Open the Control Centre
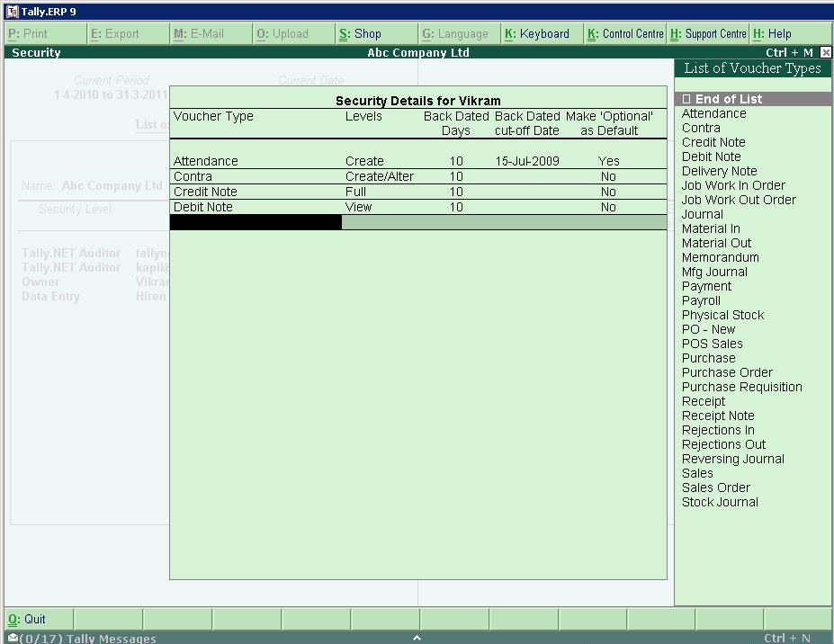This screenshot has width=834, height=644. click(624, 33)
